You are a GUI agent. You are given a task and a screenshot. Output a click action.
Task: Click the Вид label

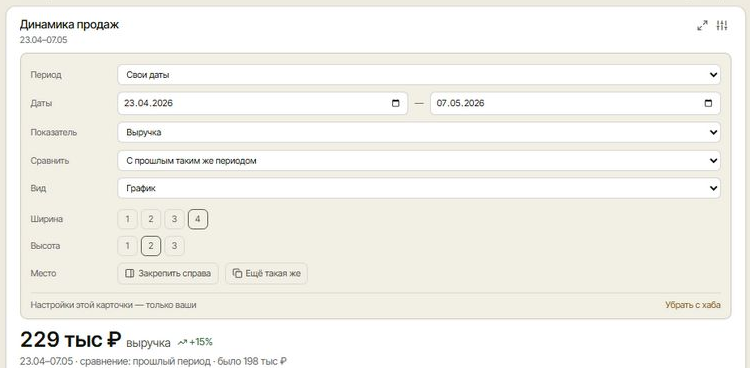[x=38, y=188]
